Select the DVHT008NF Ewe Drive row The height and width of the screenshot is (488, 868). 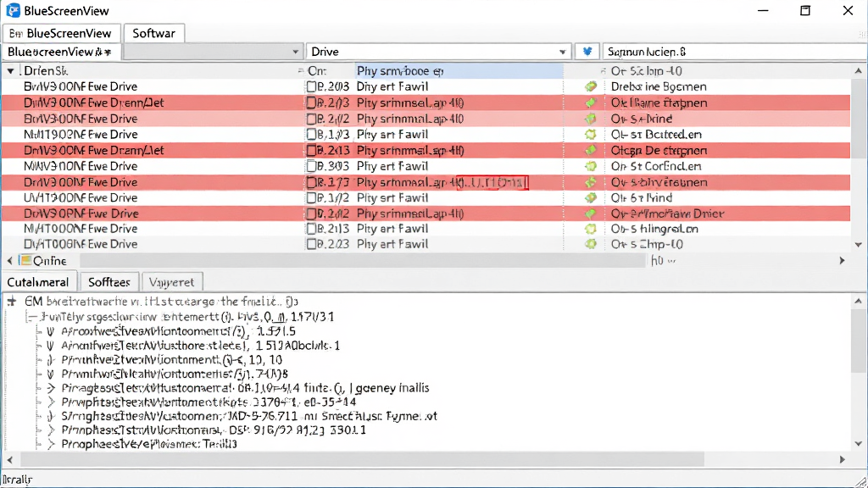tap(426, 244)
